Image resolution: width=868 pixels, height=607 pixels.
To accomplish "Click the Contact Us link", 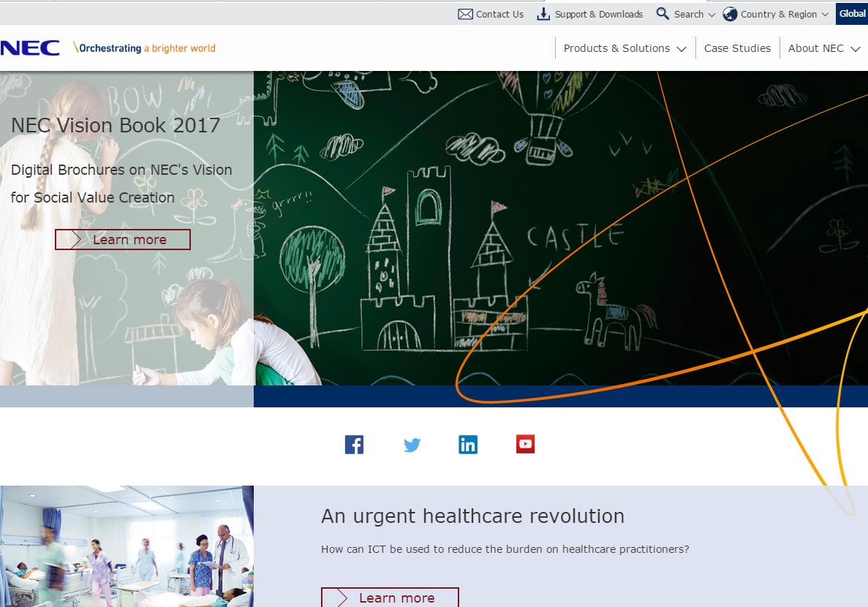I will tap(500, 15).
